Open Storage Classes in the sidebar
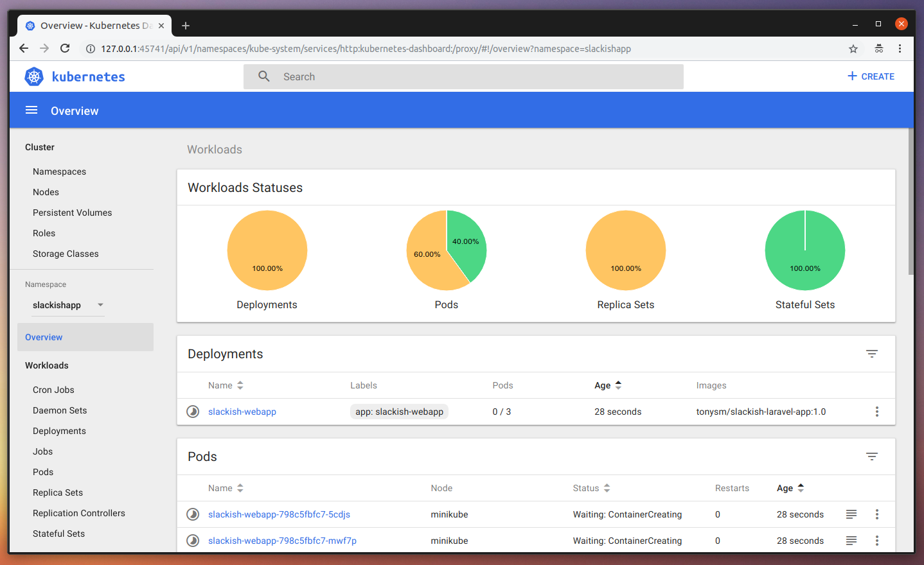This screenshot has width=924, height=565. [66, 254]
